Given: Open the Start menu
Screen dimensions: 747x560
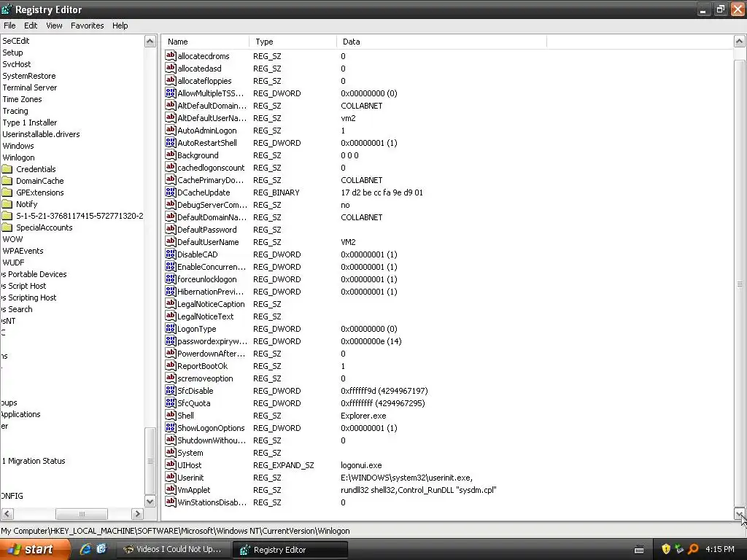Looking at the screenshot, I should (35, 549).
